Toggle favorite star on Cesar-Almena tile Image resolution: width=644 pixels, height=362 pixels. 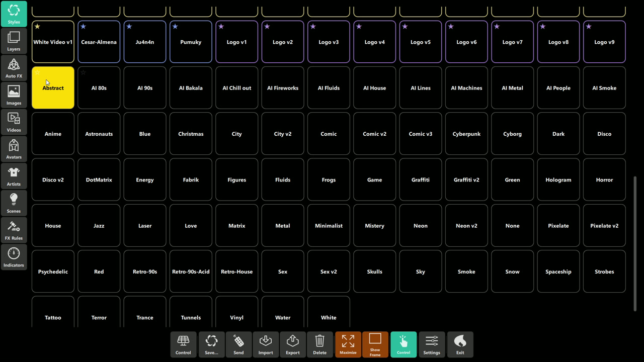(x=83, y=27)
